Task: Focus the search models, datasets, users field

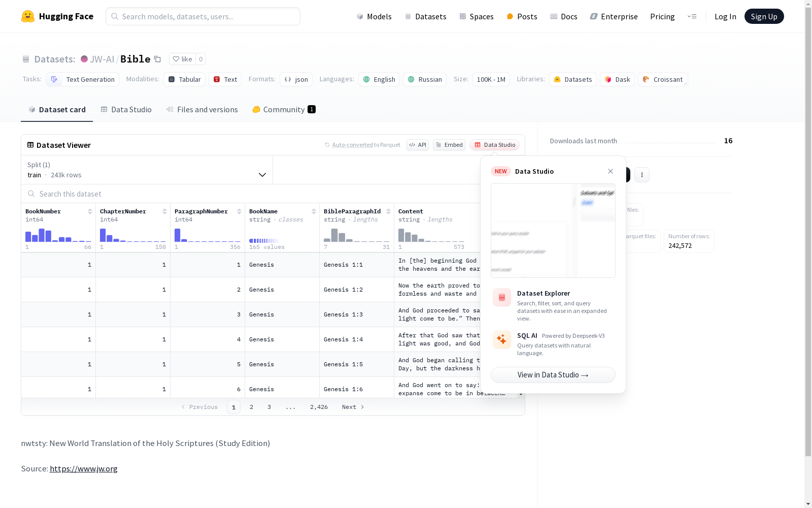Action: point(203,16)
